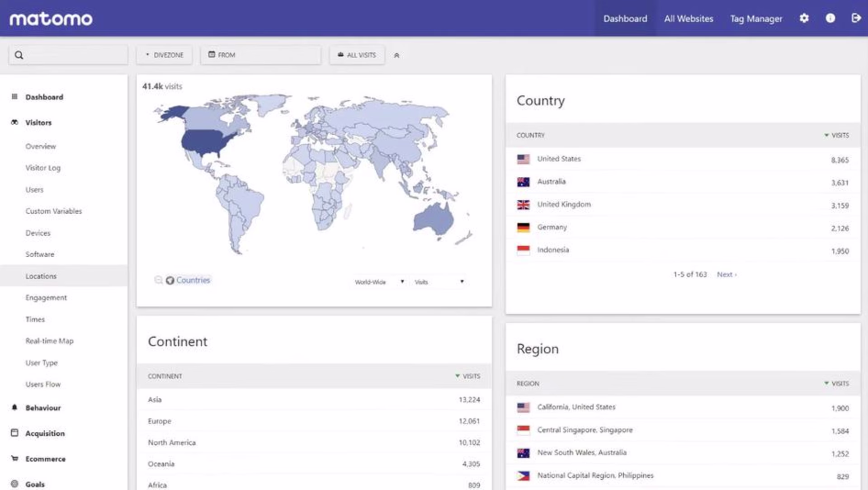The height and width of the screenshot is (490, 868).
Task: Click the search magnifier icon
Action: pyautogui.click(x=19, y=55)
